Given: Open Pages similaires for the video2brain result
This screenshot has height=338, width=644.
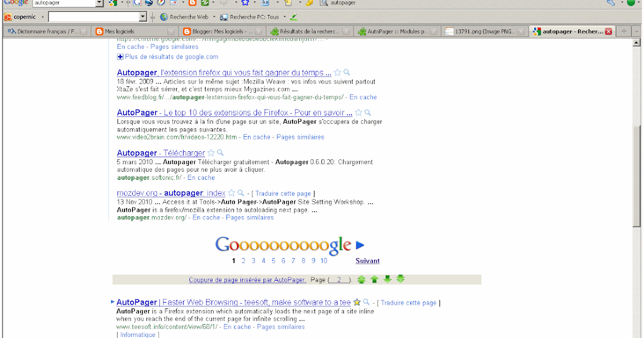Looking at the screenshot, I should (x=301, y=137).
